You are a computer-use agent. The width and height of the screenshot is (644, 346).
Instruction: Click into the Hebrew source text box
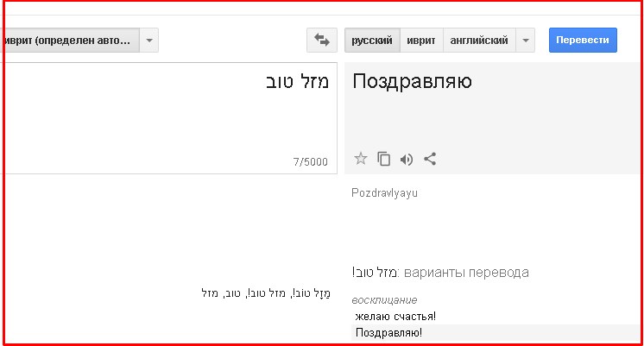[x=173, y=112]
